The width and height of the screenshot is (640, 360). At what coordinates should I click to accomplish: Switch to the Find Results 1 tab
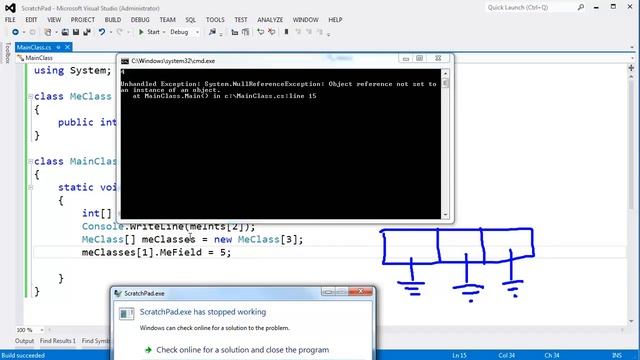[58, 341]
